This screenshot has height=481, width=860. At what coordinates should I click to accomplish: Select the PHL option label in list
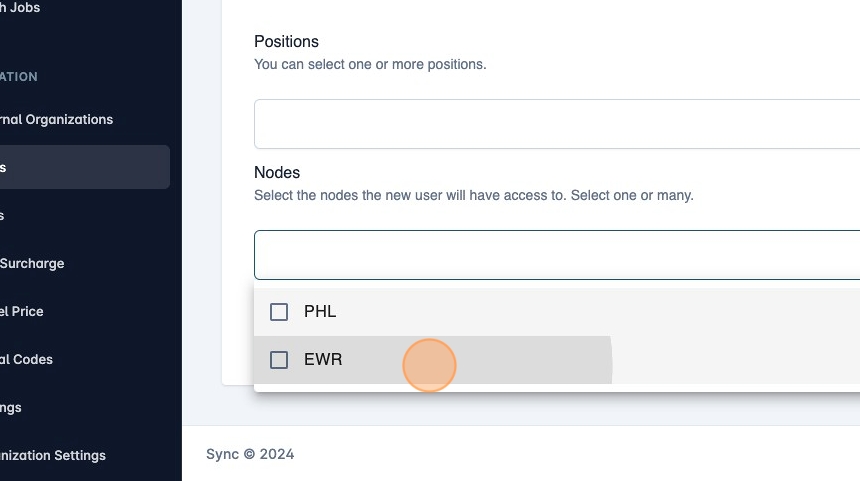(320, 312)
